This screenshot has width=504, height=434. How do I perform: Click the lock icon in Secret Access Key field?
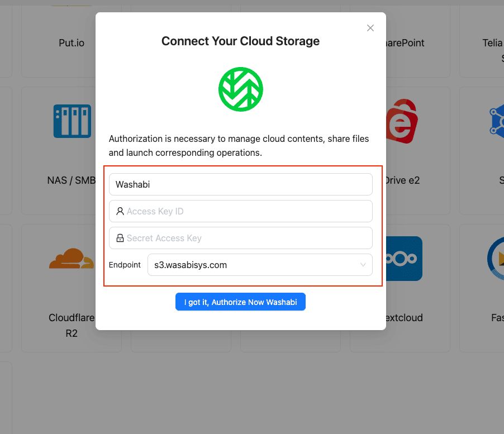pyautogui.click(x=120, y=237)
